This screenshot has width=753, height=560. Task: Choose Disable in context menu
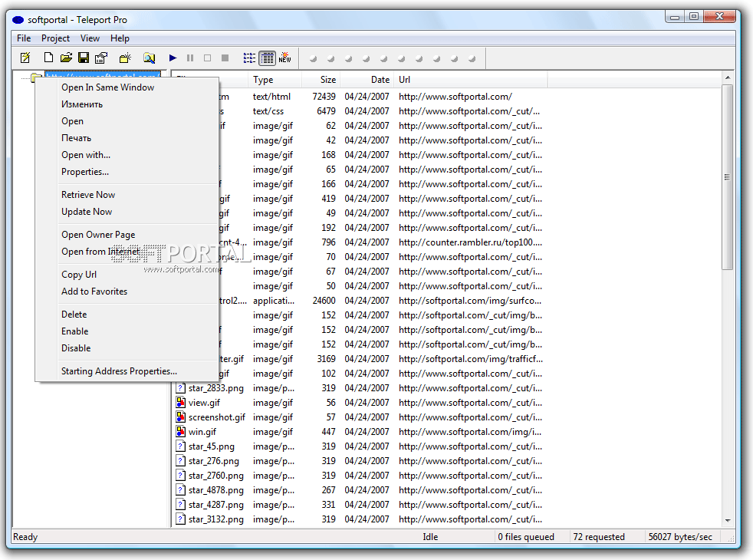[127, 348]
